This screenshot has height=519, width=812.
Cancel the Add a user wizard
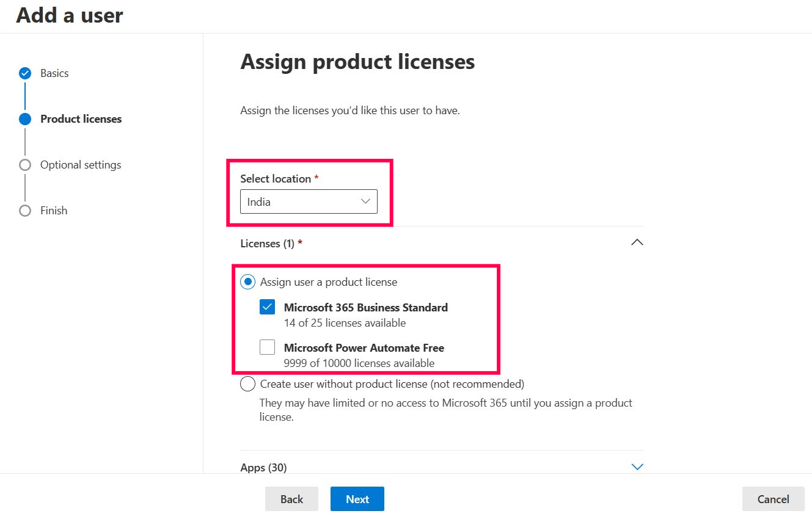click(x=773, y=499)
